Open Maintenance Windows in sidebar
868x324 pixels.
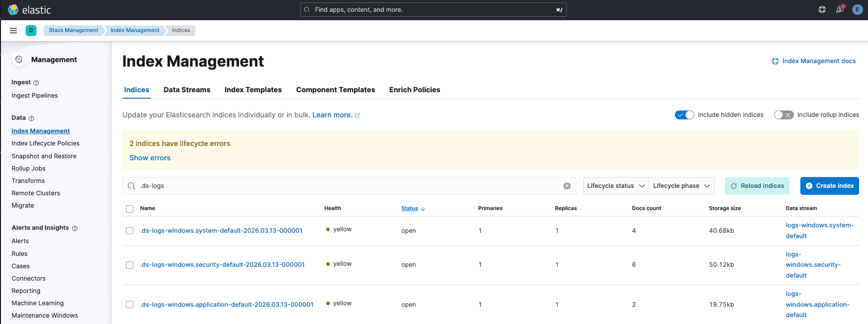click(x=45, y=316)
